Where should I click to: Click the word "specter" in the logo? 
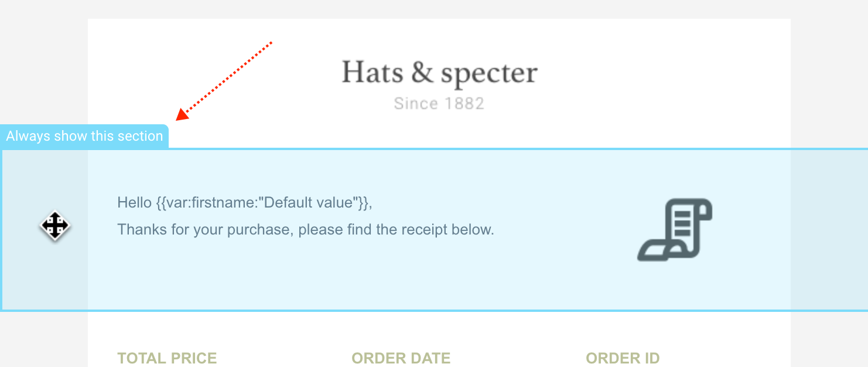(489, 74)
